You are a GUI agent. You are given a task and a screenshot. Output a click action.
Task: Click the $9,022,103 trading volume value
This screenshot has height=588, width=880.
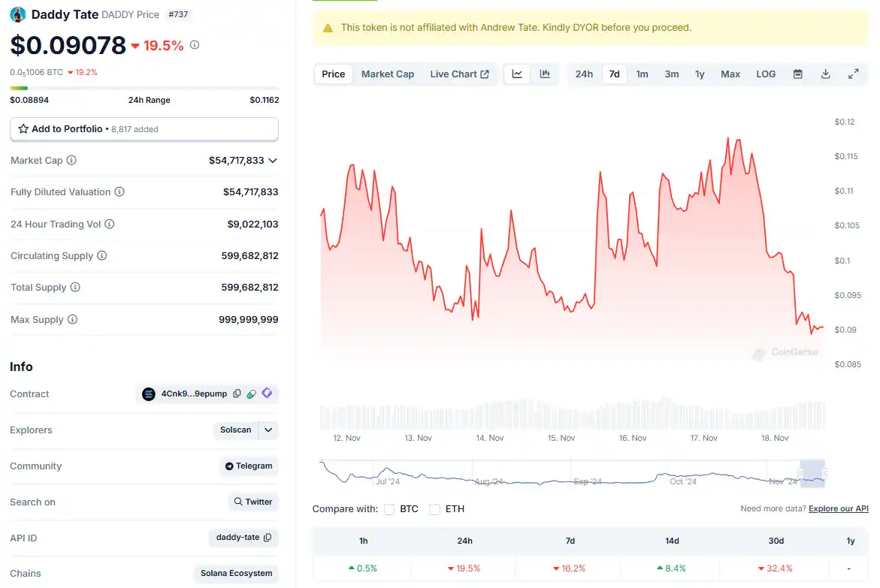point(253,225)
